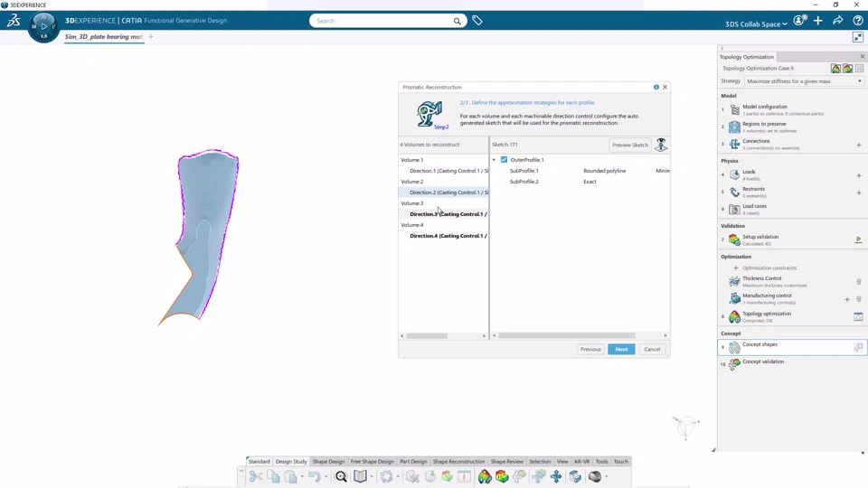Open the 3DS Collab Space dropdown

(x=756, y=23)
